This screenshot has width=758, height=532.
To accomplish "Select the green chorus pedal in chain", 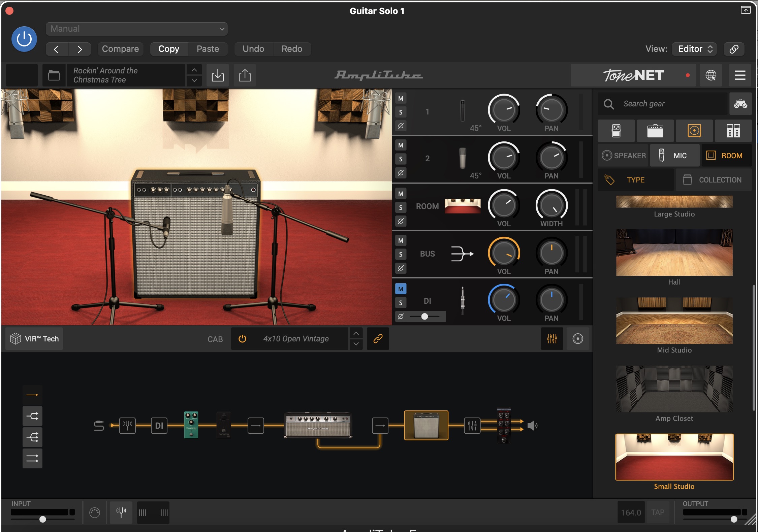I will pos(191,425).
